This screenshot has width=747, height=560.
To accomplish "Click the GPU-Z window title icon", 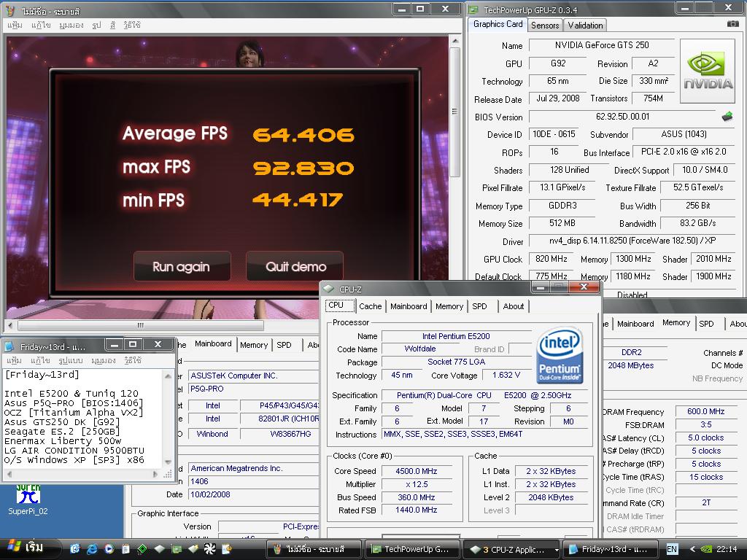I will [x=473, y=9].
